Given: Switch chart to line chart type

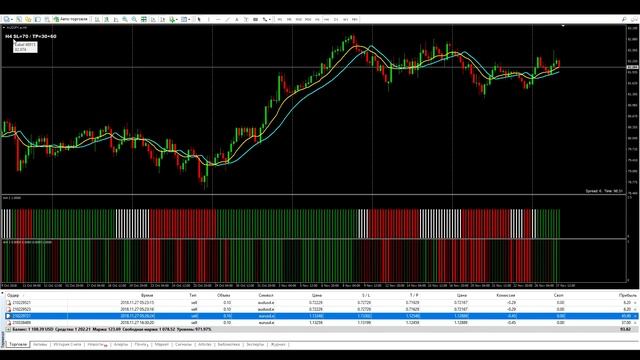Looking at the screenshot, I should pyautogui.click(x=116, y=19).
